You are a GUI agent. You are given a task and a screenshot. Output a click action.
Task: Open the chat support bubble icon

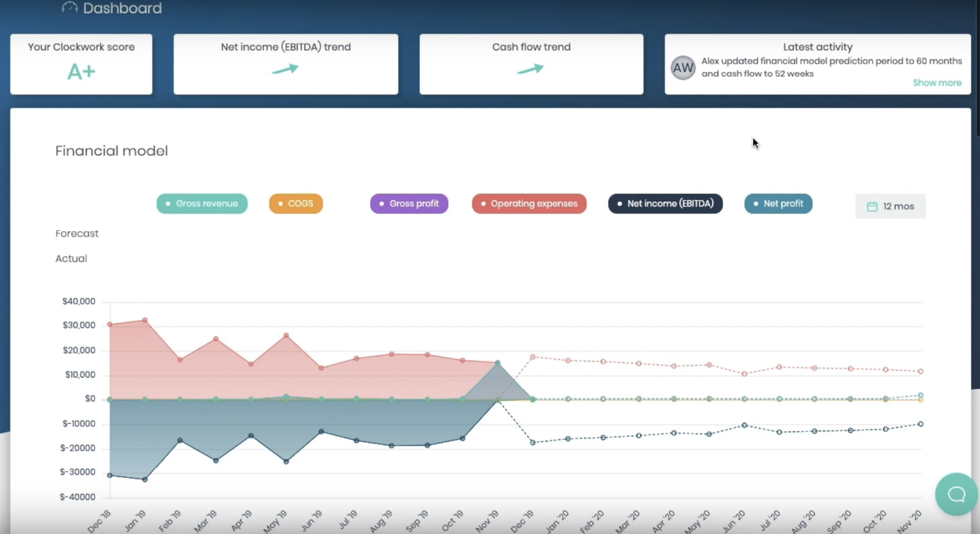(956, 494)
